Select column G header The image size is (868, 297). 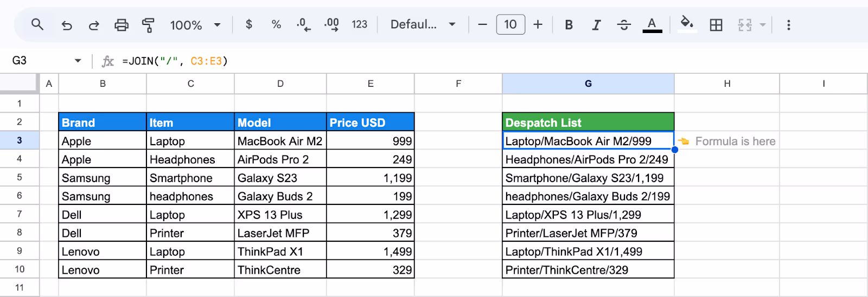click(588, 83)
